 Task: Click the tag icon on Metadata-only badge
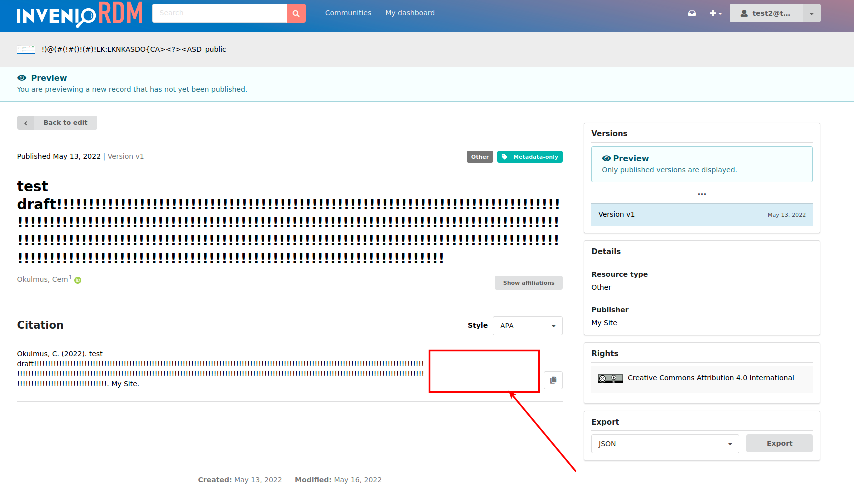(x=505, y=156)
